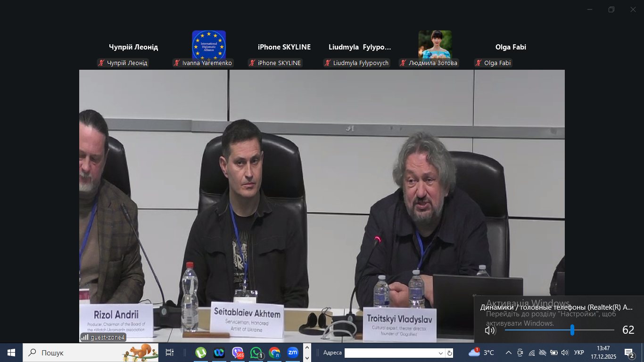
Task: Select the Olga Fabi participant tile
Action: [511, 47]
